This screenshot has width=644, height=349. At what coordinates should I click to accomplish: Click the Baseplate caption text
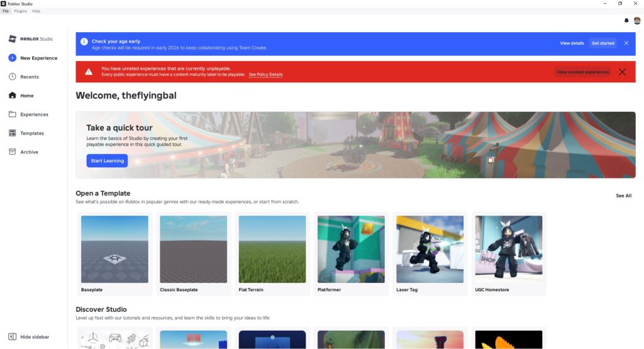point(92,289)
